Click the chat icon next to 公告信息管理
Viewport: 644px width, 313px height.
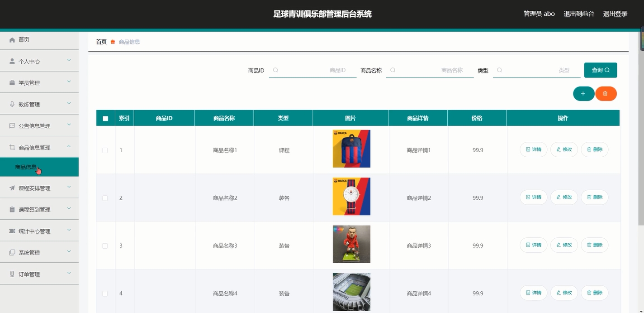coord(12,126)
